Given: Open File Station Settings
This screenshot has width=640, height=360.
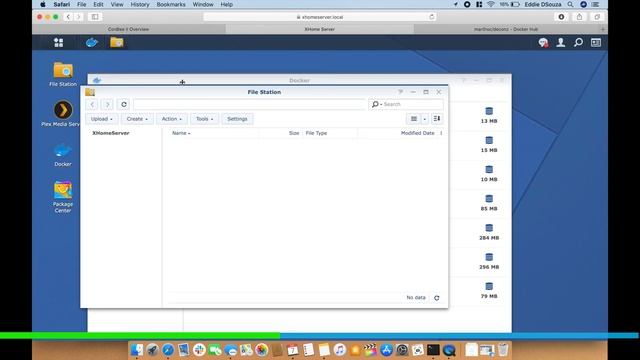Looking at the screenshot, I should [x=237, y=119].
